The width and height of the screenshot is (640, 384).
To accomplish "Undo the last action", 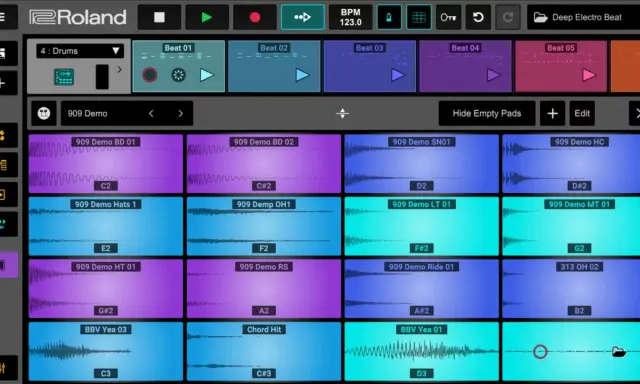I will 478,17.
